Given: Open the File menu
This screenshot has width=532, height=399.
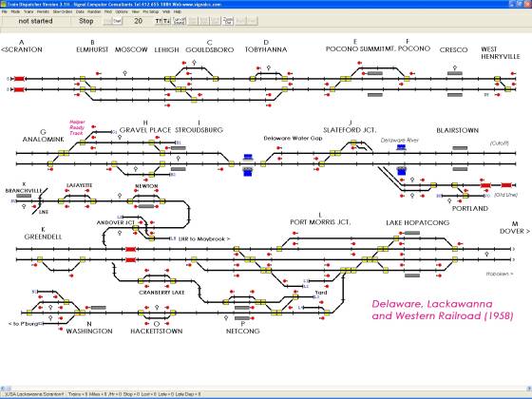Looking at the screenshot, I should [5, 11].
